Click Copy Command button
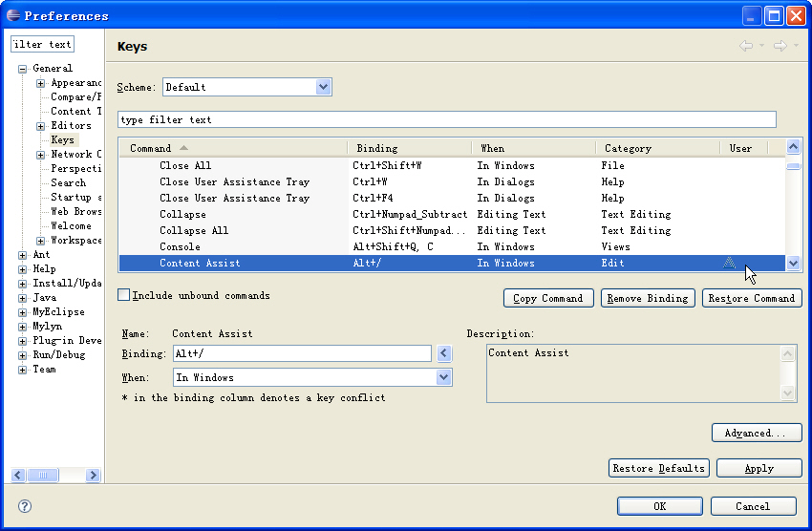 click(x=548, y=298)
